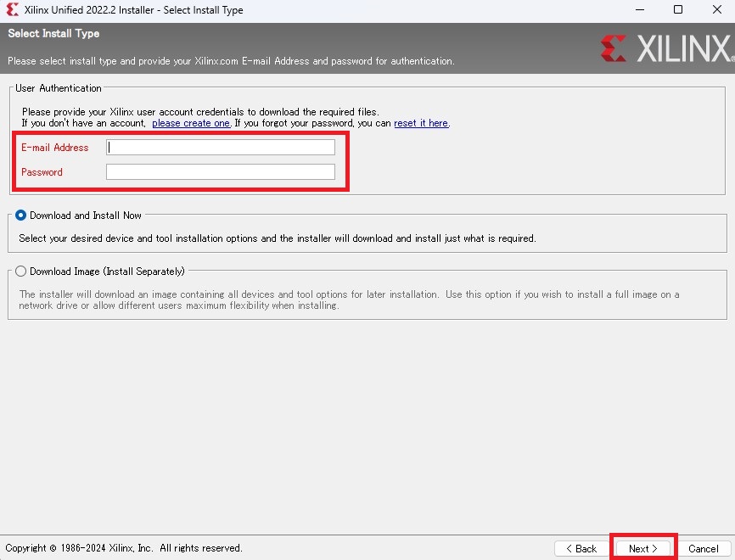Click the 'Select Install Type' heading

(x=53, y=33)
